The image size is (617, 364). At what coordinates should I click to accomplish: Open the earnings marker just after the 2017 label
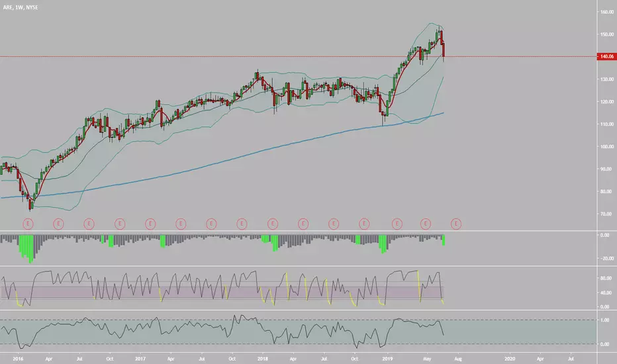(x=150, y=224)
